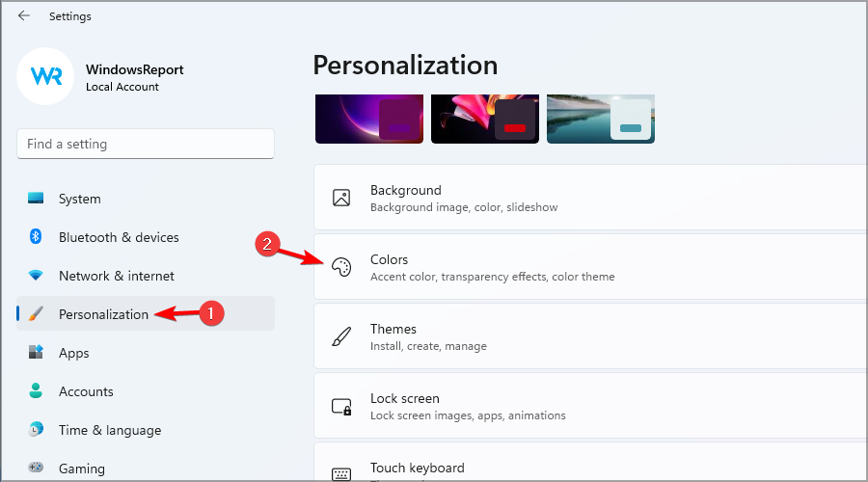868x482 pixels.
Task: Click the Bluetooth icon in sidebar
Action: click(36, 237)
